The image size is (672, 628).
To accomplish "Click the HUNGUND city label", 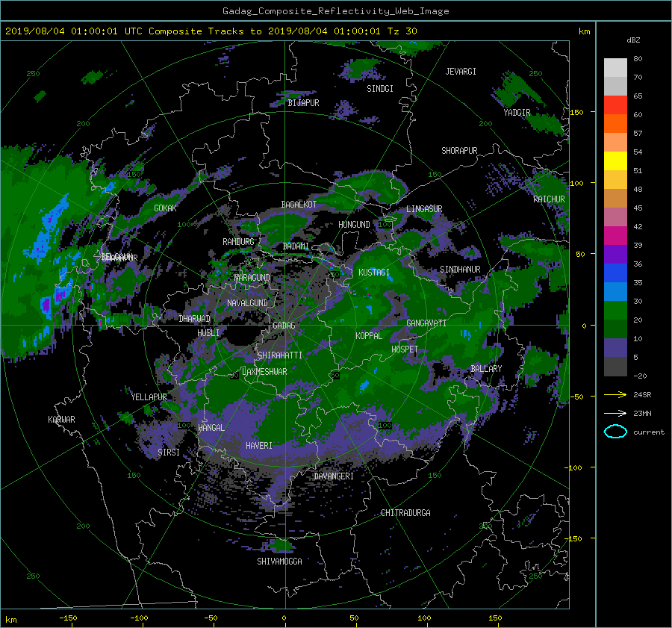I will click(354, 225).
